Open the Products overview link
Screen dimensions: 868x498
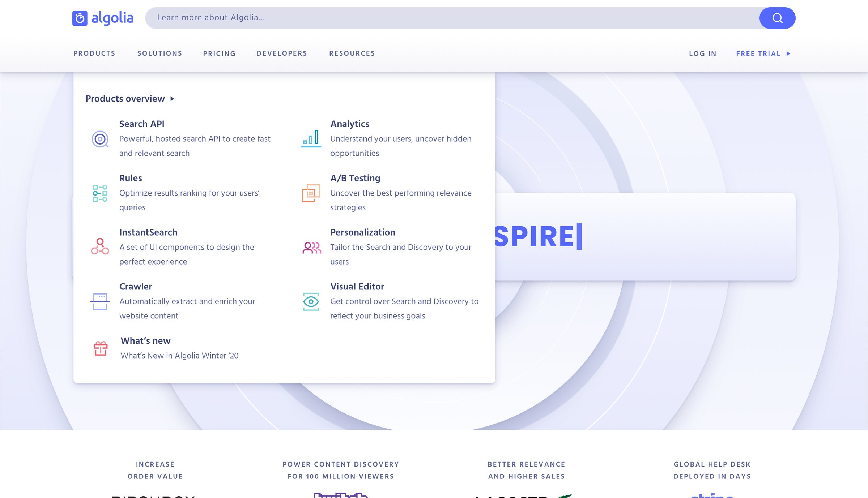(125, 99)
